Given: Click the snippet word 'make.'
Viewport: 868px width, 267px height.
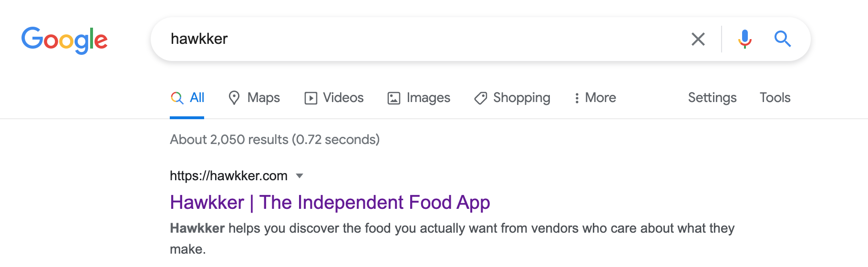Looking at the screenshot, I should 187,249.
